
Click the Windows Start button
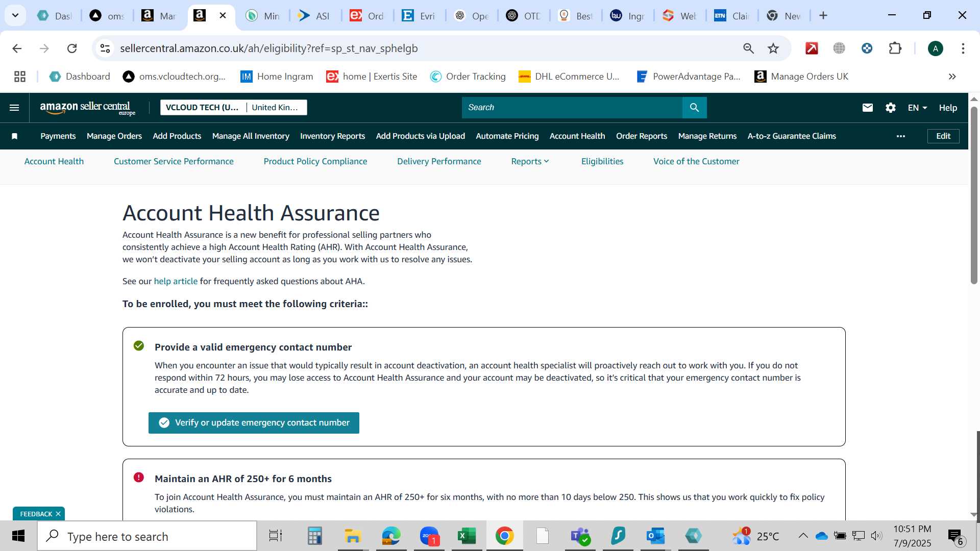click(18, 536)
